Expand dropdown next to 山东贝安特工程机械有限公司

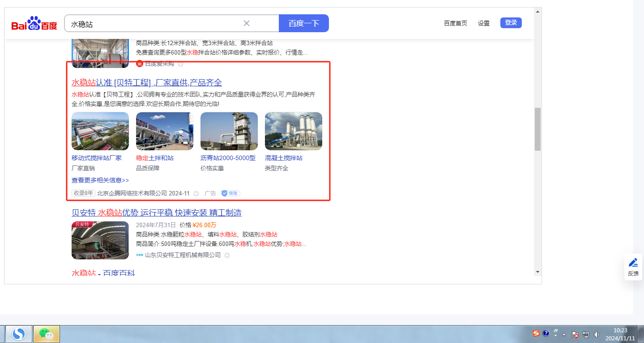click(227, 255)
